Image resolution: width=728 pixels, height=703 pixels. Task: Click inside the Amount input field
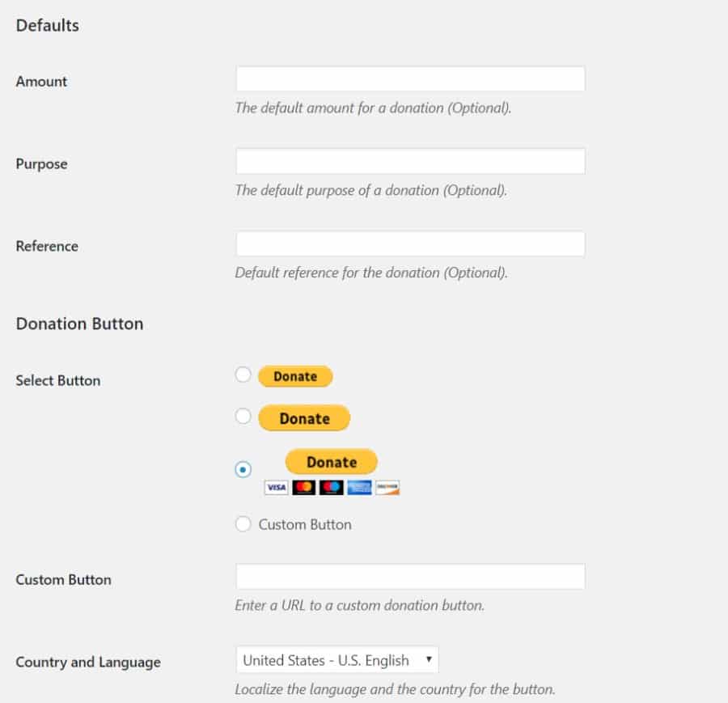point(408,78)
